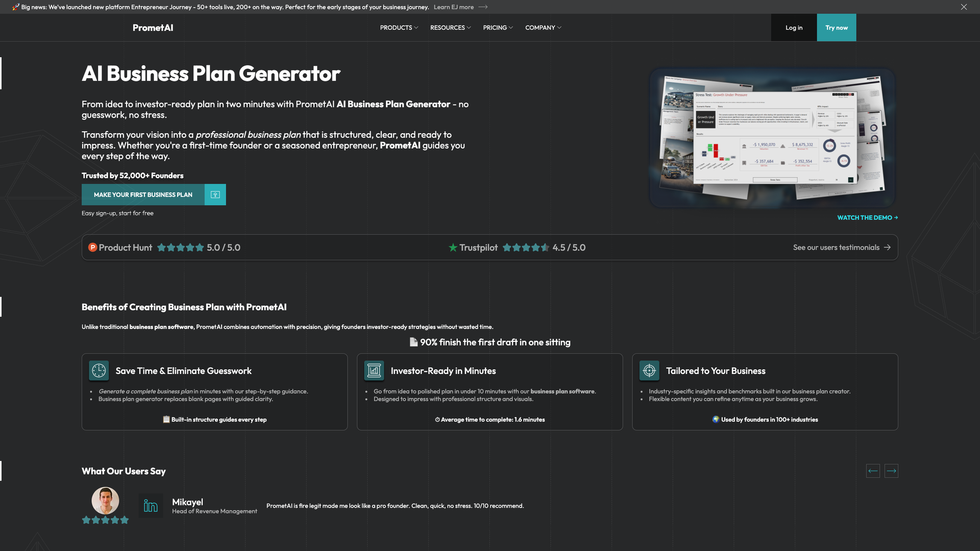Open the WATCH THE DEMO link
Image resolution: width=980 pixels, height=551 pixels.
point(867,217)
